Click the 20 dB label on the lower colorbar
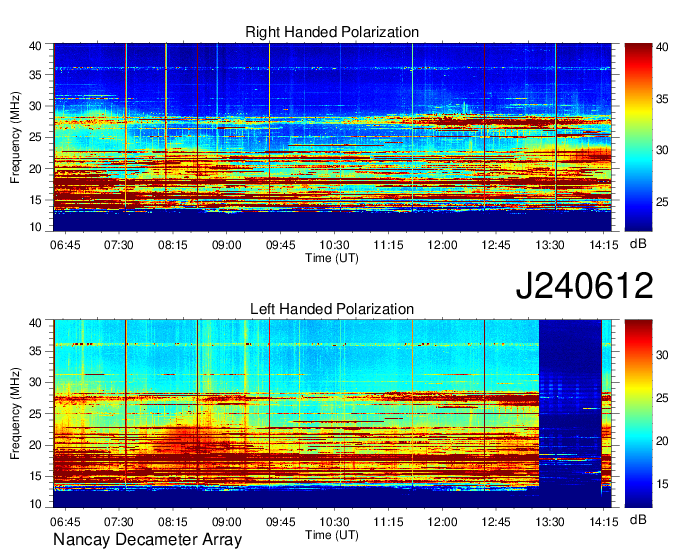680x552 pixels. (x=662, y=441)
